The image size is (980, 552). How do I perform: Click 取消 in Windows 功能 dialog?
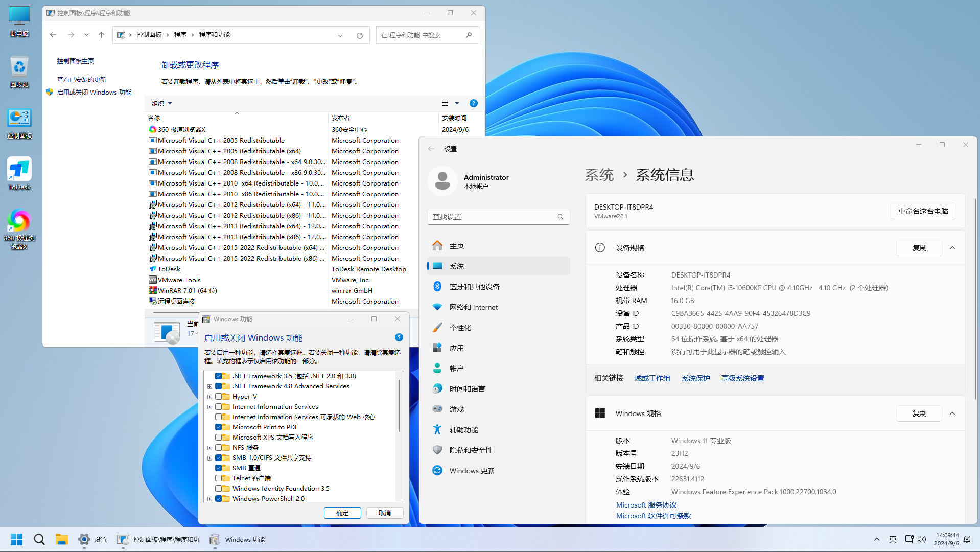point(385,513)
